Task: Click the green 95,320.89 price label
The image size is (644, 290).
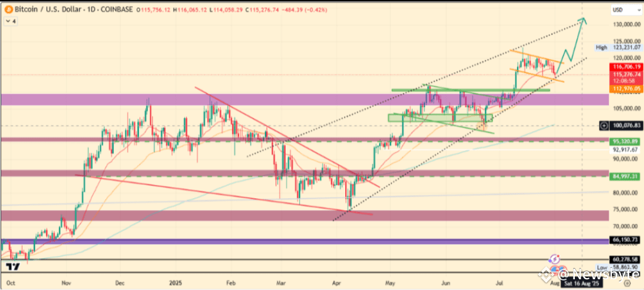Action: pos(627,141)
